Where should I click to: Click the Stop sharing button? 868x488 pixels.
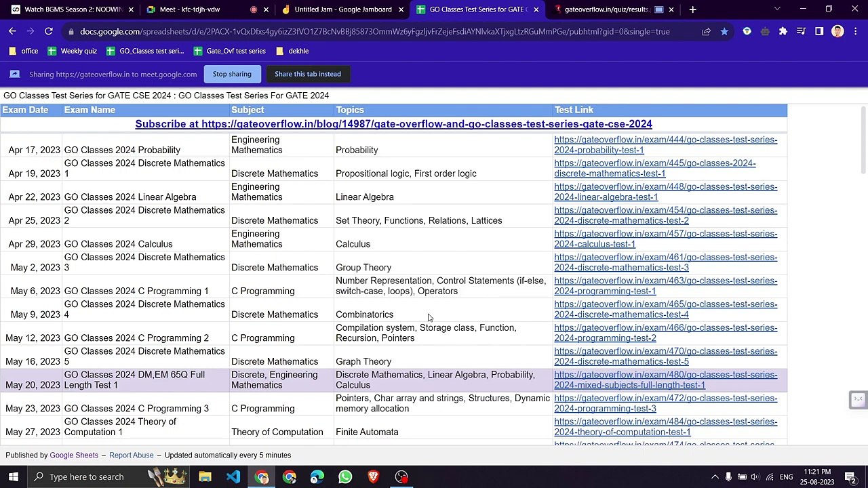click(232, 74)
